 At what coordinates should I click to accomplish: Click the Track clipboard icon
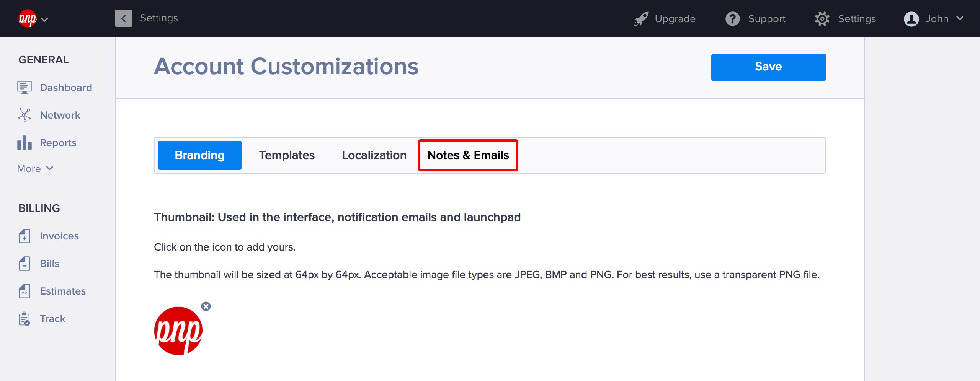point(24,319)
